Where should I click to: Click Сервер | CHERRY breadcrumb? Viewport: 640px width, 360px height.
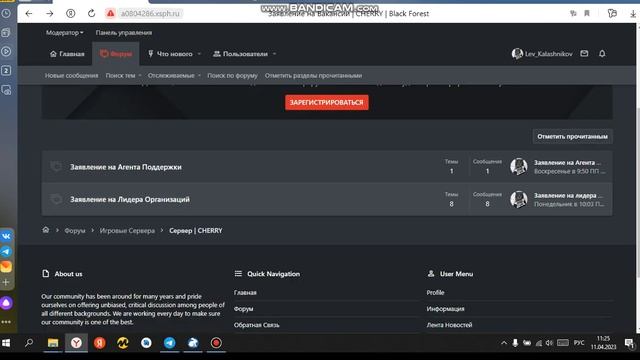tap(196, 231)
